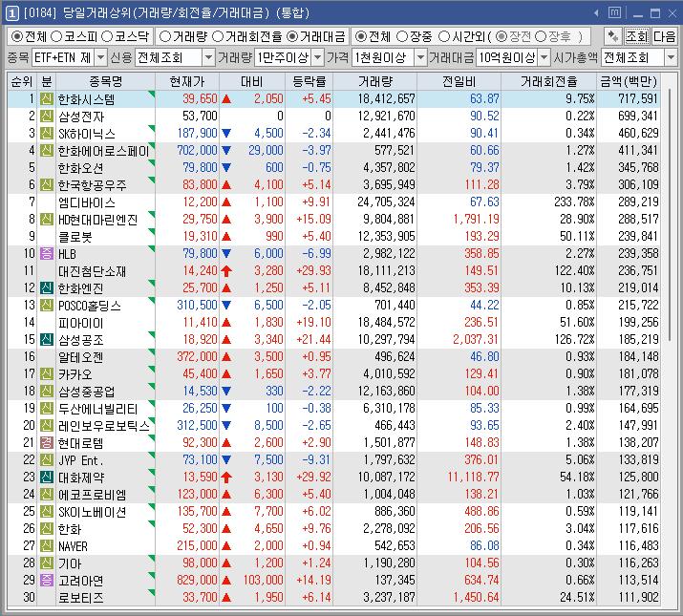Click the 11,118.77 전일비 value

pos(473,477)
